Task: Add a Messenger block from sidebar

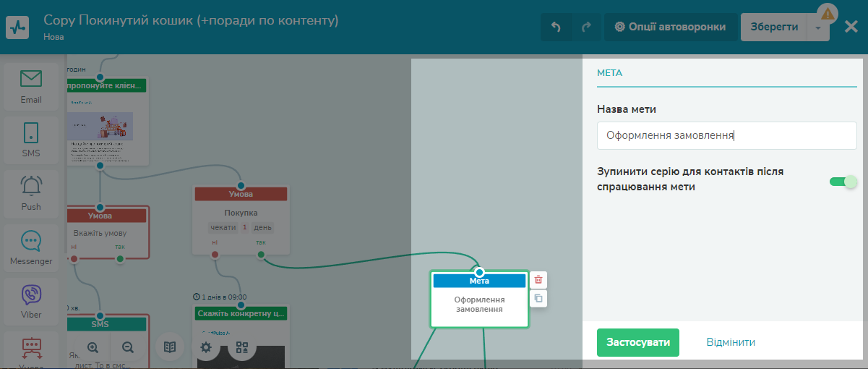Action: 31,247
